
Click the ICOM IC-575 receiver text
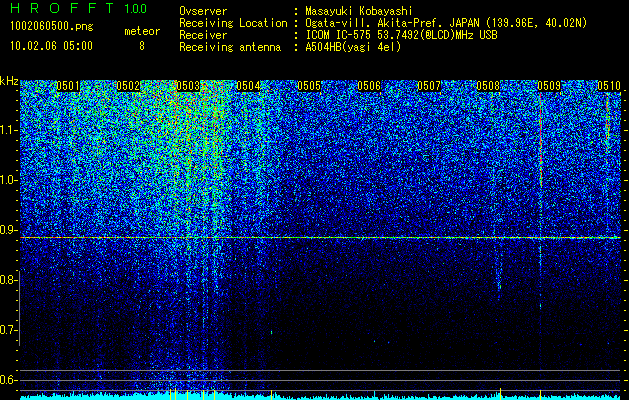(401, 35)
